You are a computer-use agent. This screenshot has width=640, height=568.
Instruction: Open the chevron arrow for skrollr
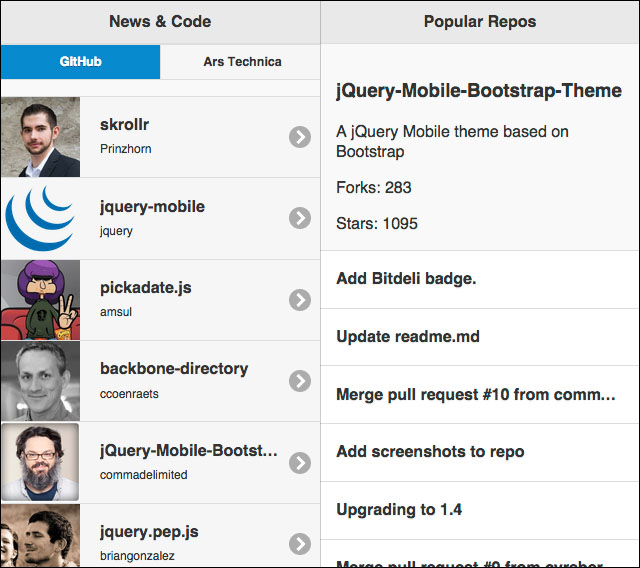pos(300,137)
